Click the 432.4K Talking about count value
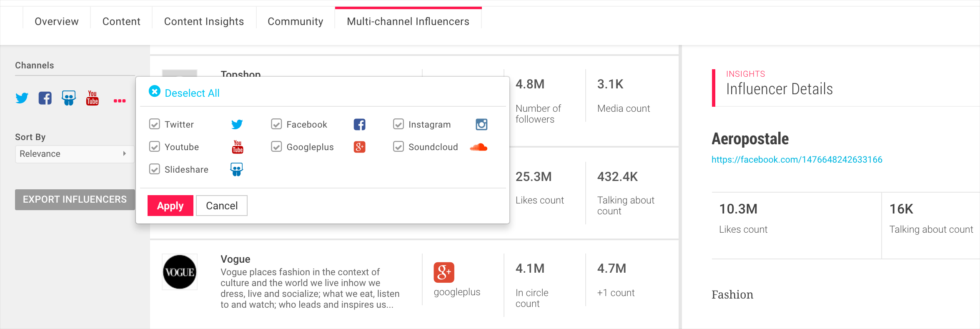Screen dimensions: 980x329 pyautogui.click(x=618, y=177)
